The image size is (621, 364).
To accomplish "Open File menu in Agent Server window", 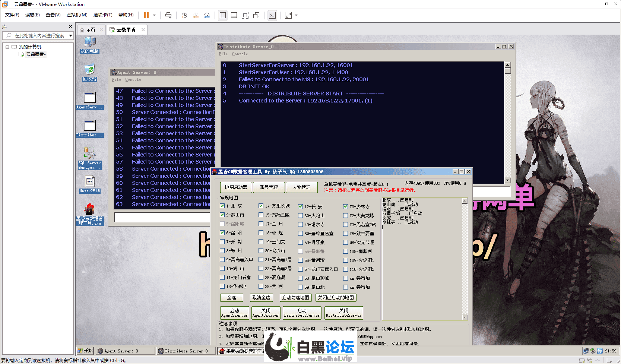I will (117, 79).
